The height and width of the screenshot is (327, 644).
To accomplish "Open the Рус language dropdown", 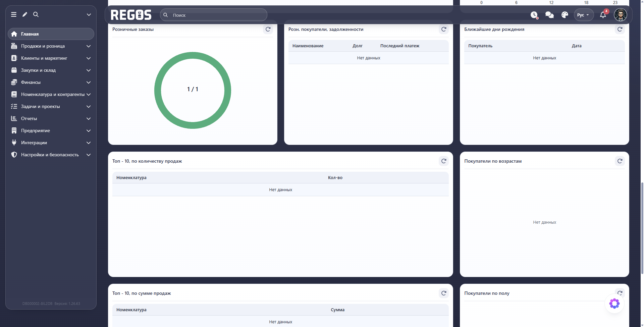I will click(584, 15).
